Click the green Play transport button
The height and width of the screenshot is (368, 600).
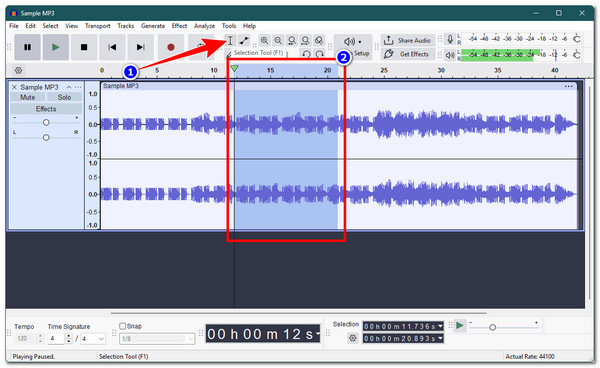(x=56, y=47)
